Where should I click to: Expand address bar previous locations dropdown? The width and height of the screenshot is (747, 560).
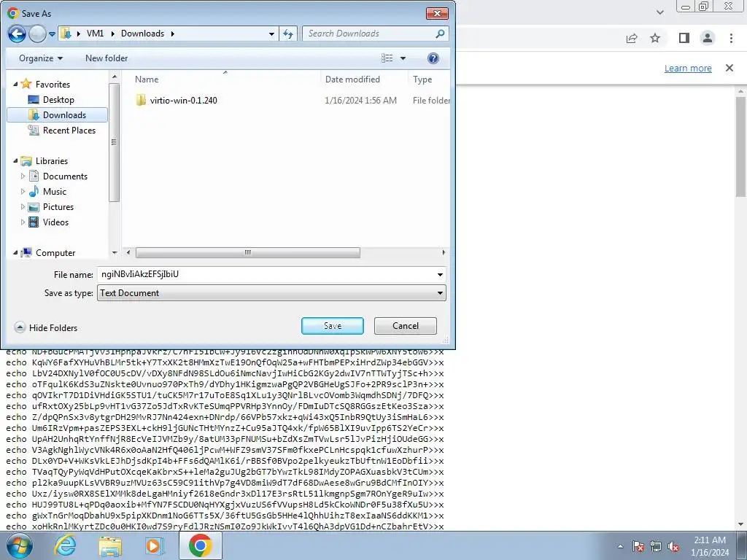(x=271, y=34)
